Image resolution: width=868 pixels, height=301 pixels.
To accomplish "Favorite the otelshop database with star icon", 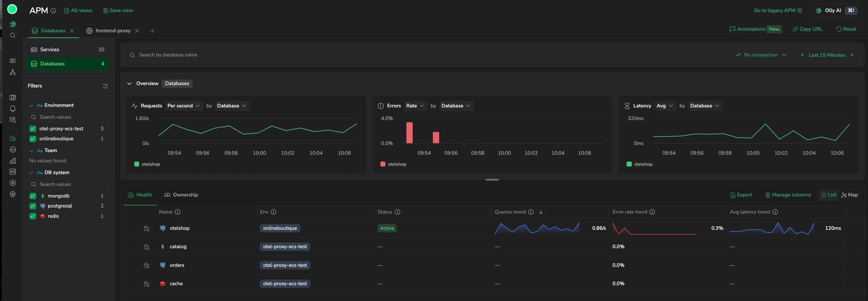I will coord(146,229).
